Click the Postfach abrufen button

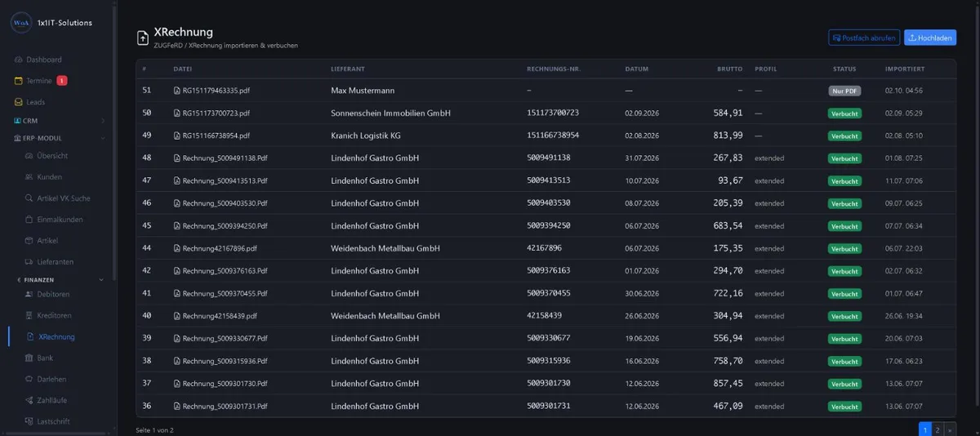(864, 38)
